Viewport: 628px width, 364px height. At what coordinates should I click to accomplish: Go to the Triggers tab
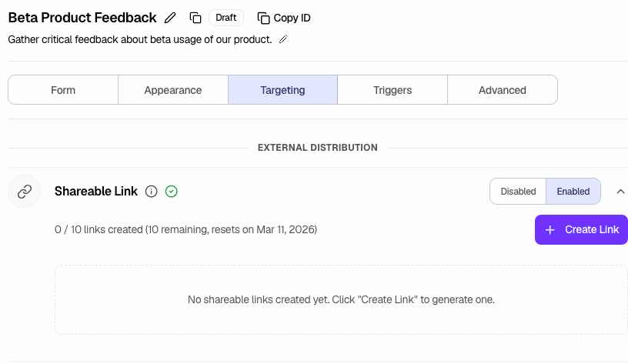click(392, 90)
